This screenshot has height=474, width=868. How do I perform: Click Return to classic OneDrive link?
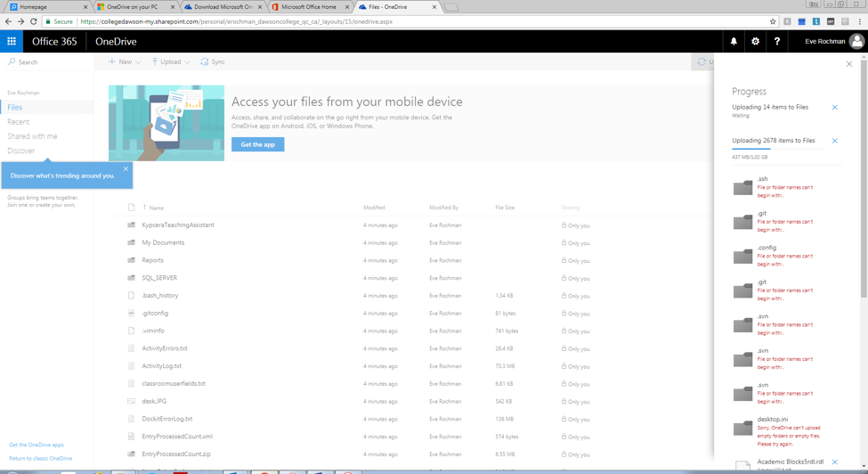coord(40,459)
